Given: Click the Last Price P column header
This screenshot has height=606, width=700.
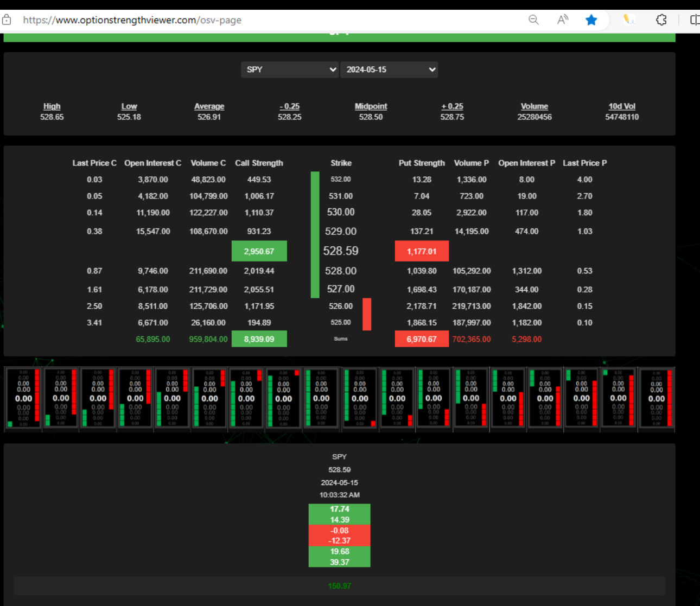Looking at the screenshot, I should (x=585, y=163).
